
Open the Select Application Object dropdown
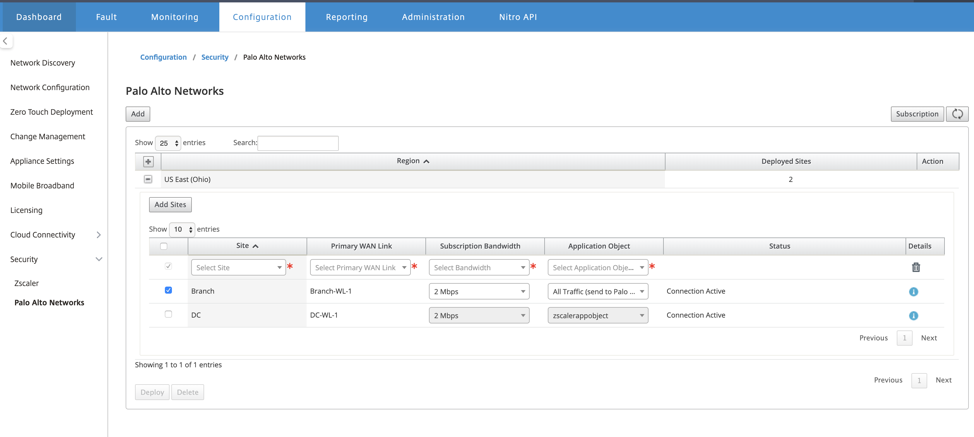click(x=598, y=268)
